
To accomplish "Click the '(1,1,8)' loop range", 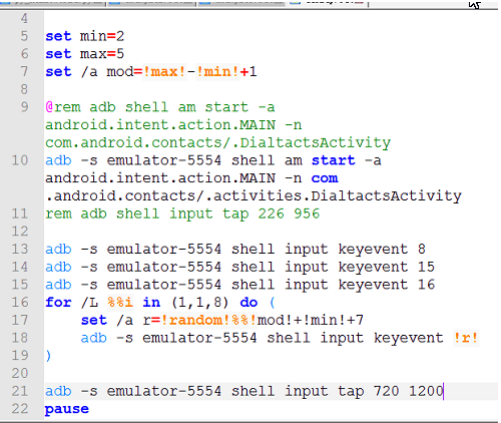I will pyautogui.click(x=200, y=302).
